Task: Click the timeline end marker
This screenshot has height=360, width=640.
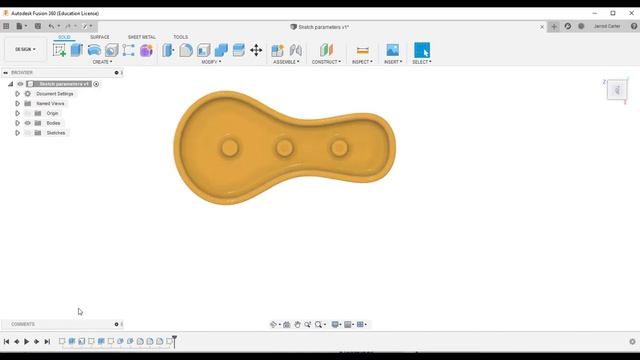Action: click(174, 341)
